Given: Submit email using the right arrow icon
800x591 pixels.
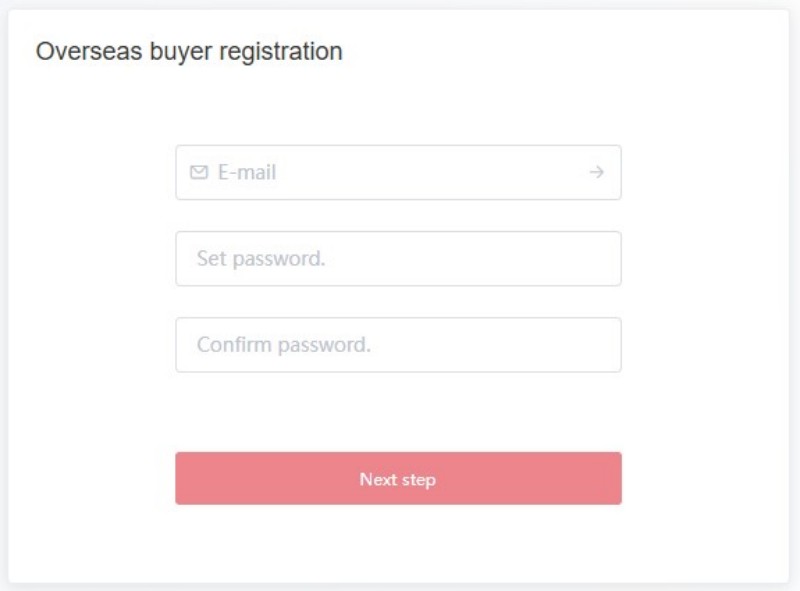Looking at the screenshot, I should click(596, 172).
